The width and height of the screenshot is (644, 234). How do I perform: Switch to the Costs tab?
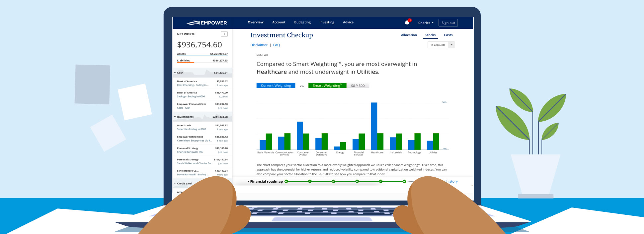point(448,35)
